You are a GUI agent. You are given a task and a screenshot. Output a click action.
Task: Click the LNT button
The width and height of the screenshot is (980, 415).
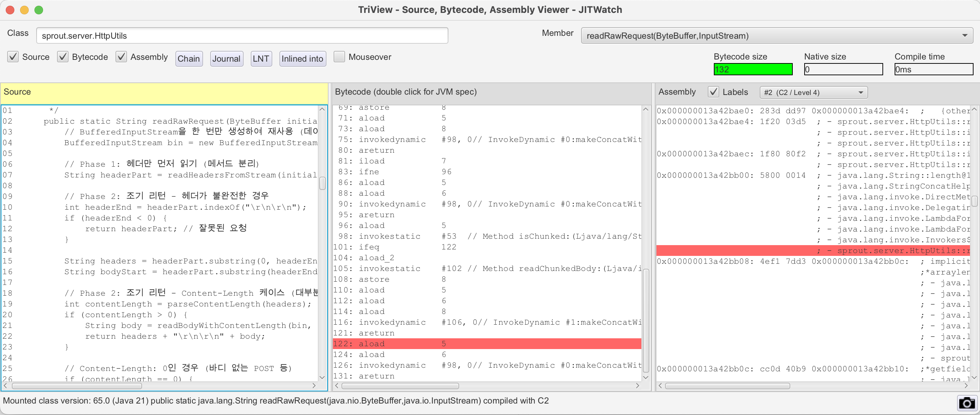click(x=261, y=58)
